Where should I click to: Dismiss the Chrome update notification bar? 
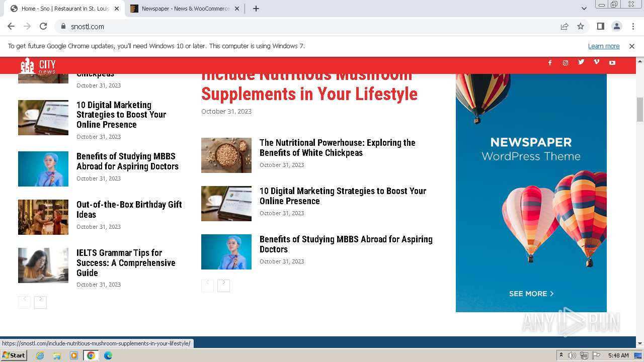pos(632,46)
